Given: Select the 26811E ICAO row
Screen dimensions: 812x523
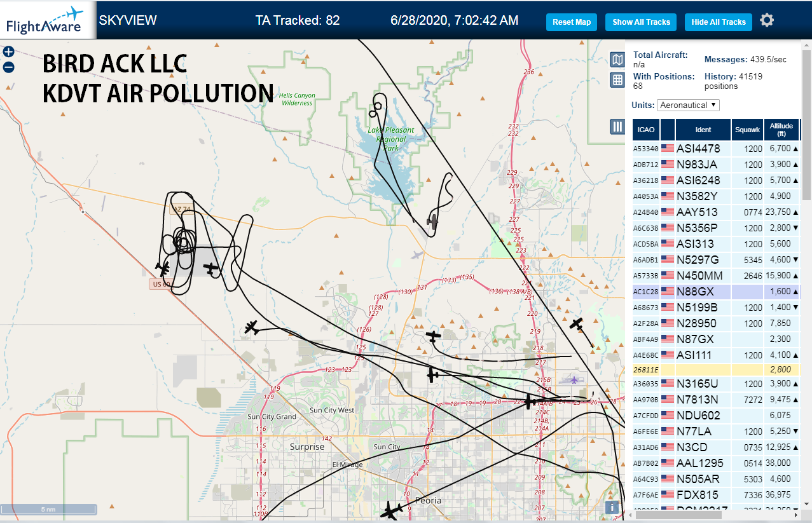Looking at the screenshot, I should [x=717, y=369].
